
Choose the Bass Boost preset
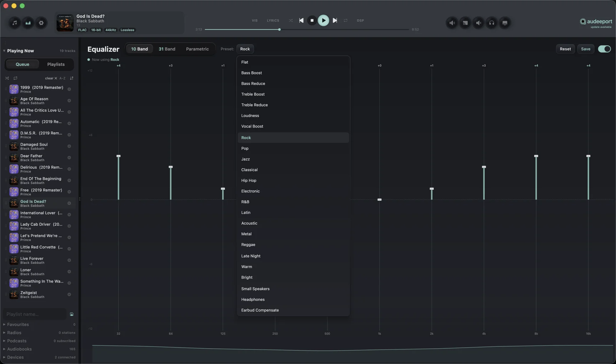[x=293, y=73]
